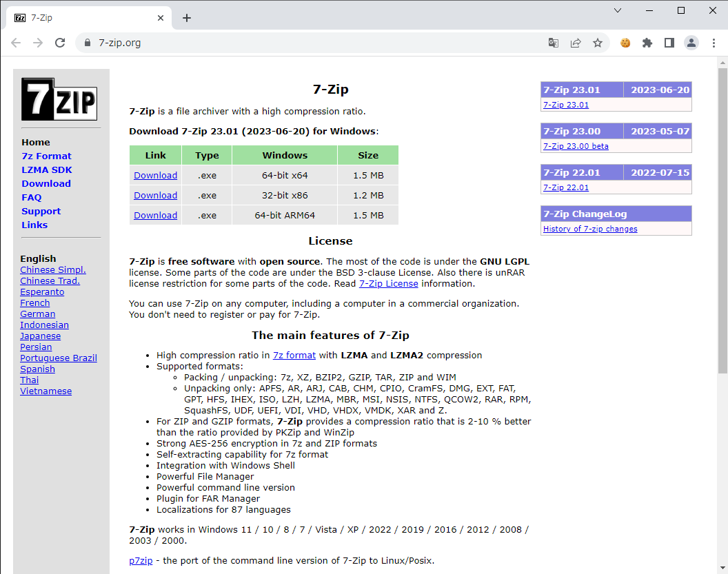The width and height of the screenshot is (728, 574).
Task: Click the 7-Zip logo image
Action: click(x=59, y=99)
